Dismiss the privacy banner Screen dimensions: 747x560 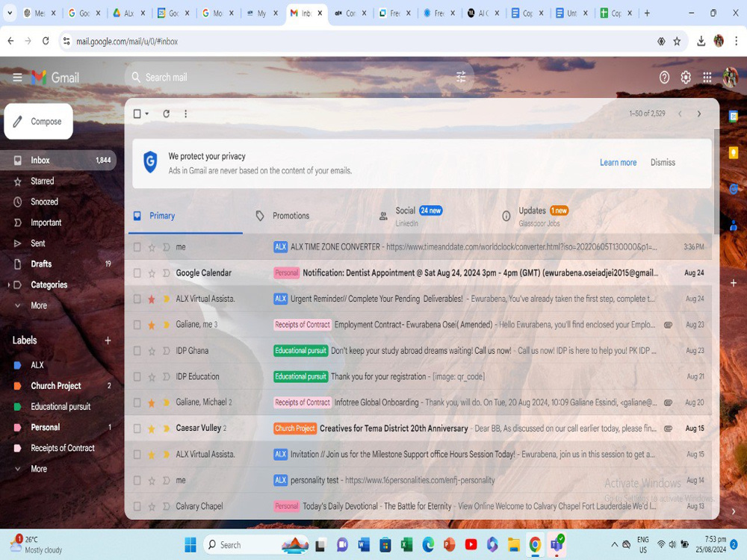(663, 162)
